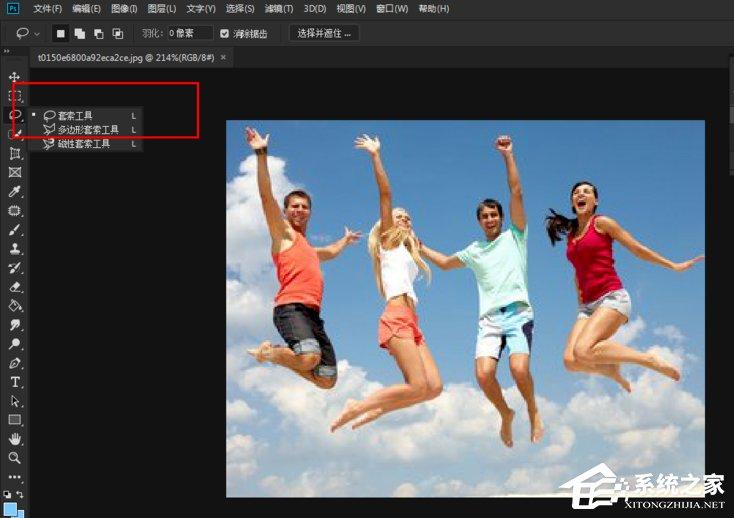Select the Eyedropper tool

[15, 192]
